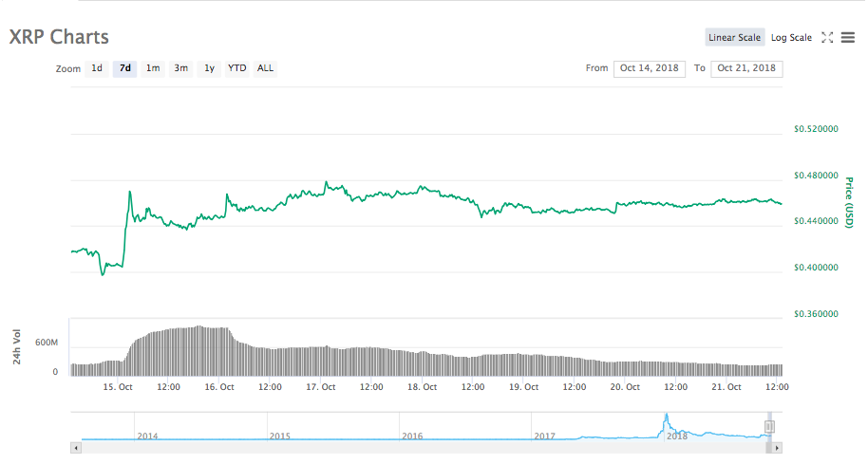Set zoom to 3m
The height and width of the screenshot is (464, 868).
point(181,68)
